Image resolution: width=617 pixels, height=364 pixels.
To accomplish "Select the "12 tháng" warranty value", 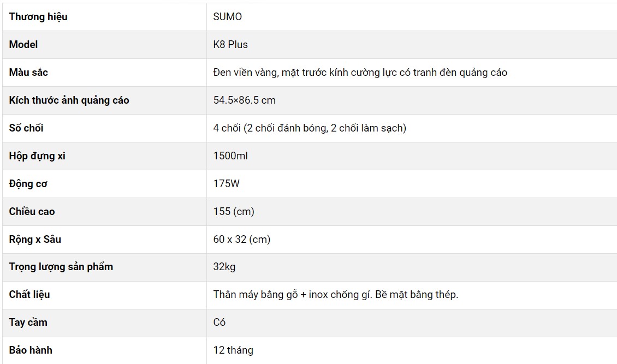I will coord(233,350).
